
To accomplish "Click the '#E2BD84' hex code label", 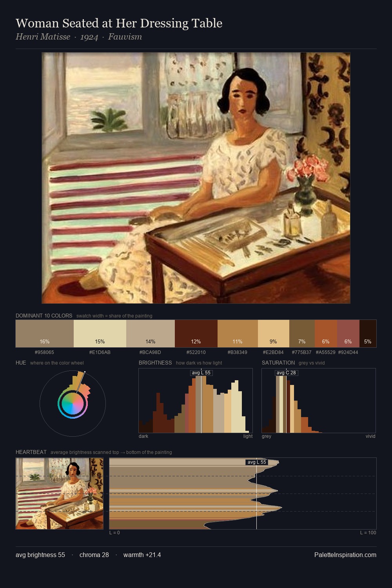I will tap(274, 352).
